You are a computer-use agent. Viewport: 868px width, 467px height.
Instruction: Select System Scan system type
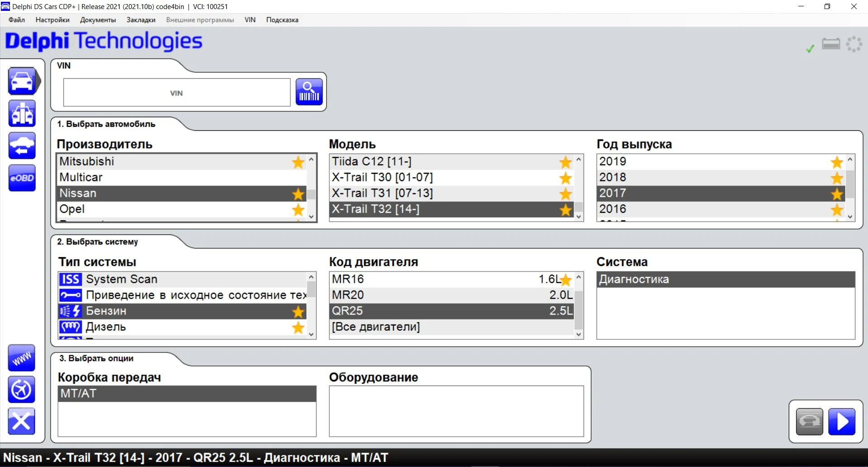coord(182,279)
